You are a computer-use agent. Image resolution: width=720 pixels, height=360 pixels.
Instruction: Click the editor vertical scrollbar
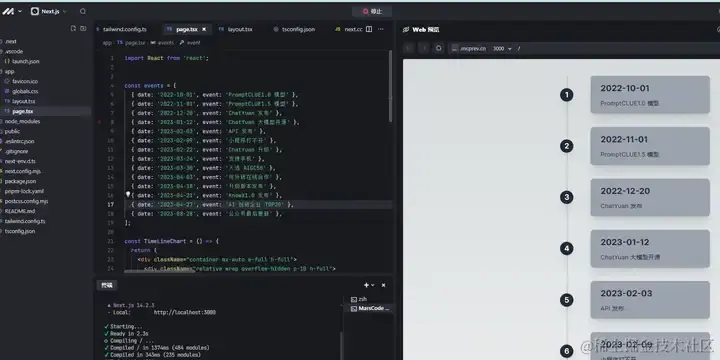coord(391,86)
